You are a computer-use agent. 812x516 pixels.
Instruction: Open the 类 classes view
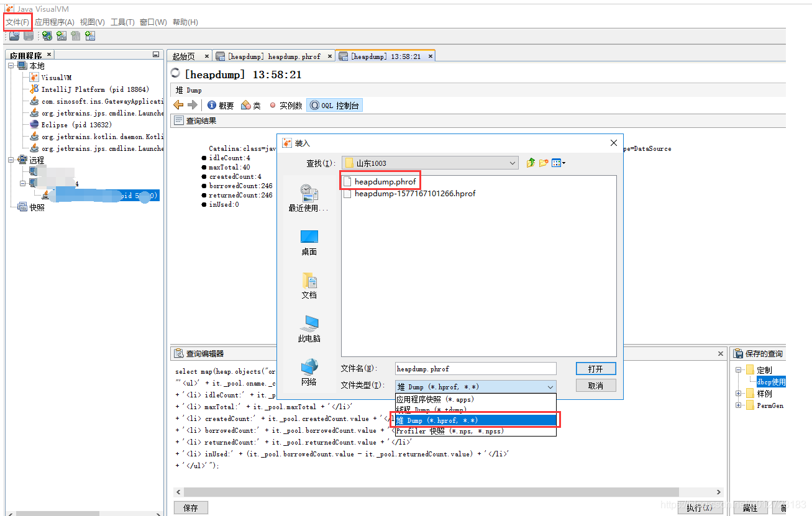coord(251,106)
